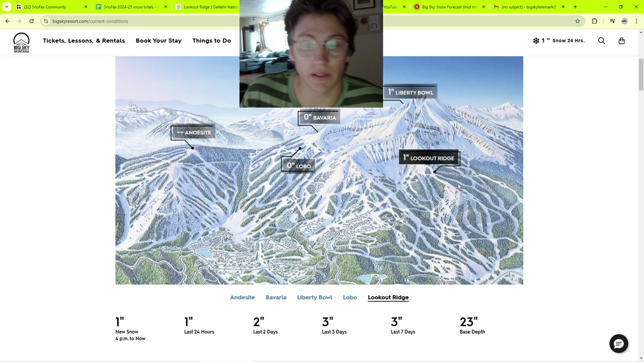Click the 'Base Depth' 23" stat
The height and width of the screenshot is (362, 644).
tap(472, 326)
